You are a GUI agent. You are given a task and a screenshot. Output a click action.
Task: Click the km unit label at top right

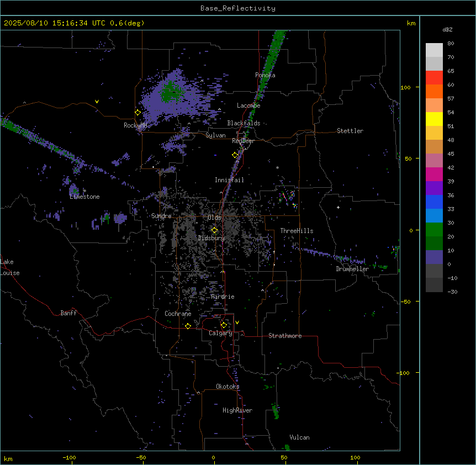pyautogui.click(x=411, y=23)
